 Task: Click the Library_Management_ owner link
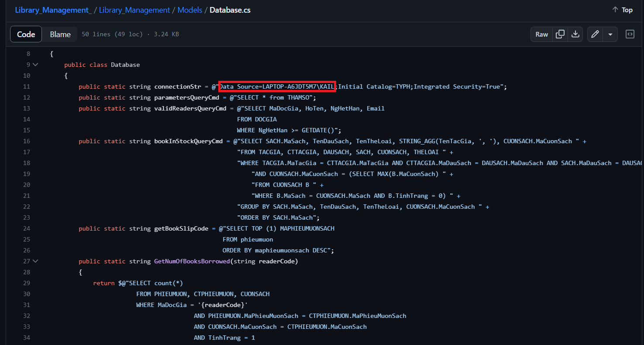tap(52, 10)
